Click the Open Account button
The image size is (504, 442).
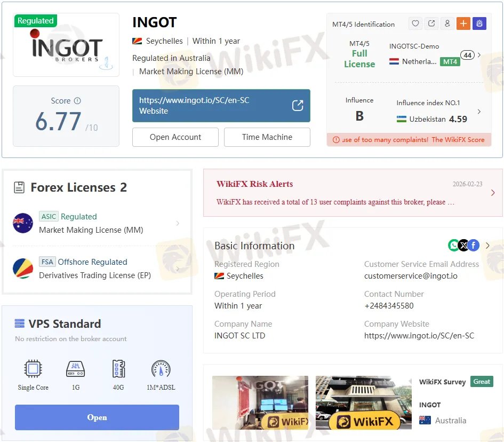click(175, 137)
